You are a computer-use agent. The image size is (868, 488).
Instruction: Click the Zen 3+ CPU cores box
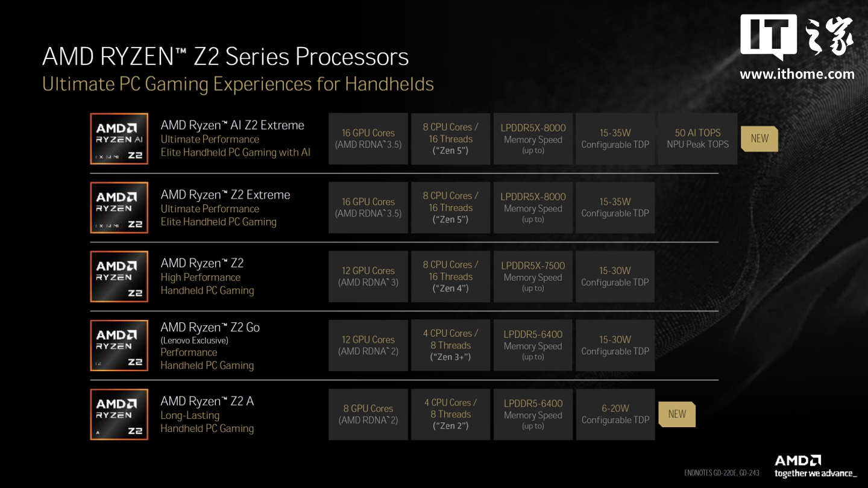pyautogui.click(x=451, y=345)
